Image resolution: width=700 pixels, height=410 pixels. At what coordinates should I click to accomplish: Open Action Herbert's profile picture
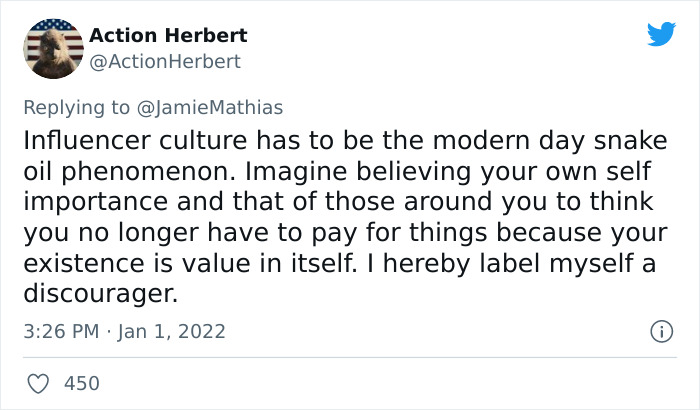53,48
